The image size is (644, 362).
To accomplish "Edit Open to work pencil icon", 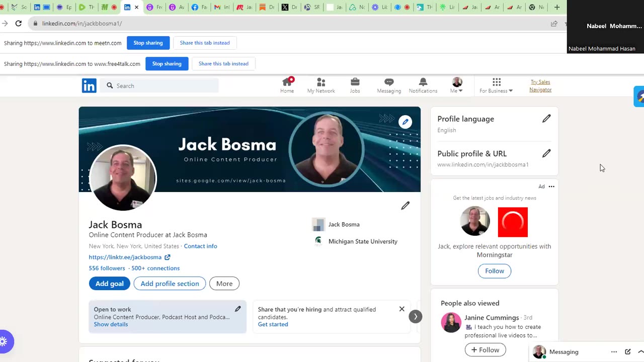I will click(x=237, y=309).
